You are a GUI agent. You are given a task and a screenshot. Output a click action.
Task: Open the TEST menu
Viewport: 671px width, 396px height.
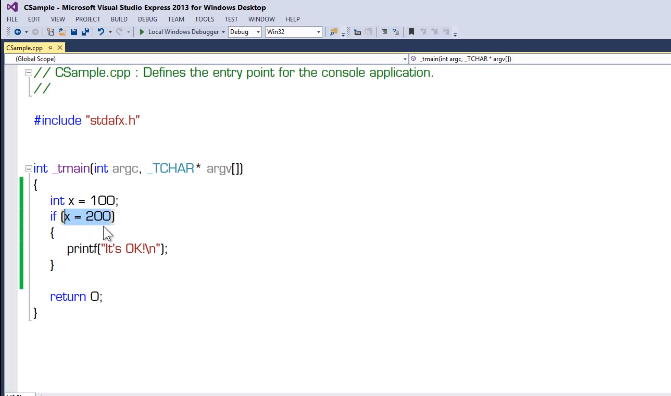pyautogui.click(x=231, y=19)
